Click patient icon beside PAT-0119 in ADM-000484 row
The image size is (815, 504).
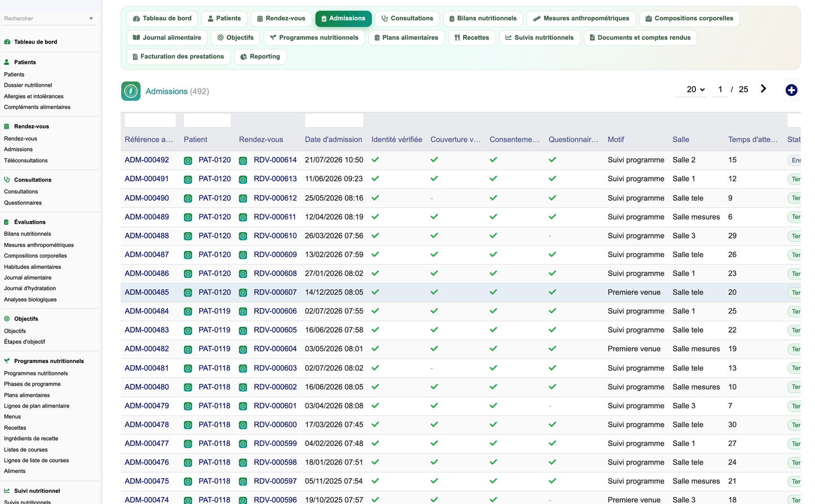(x=188, y=312)
